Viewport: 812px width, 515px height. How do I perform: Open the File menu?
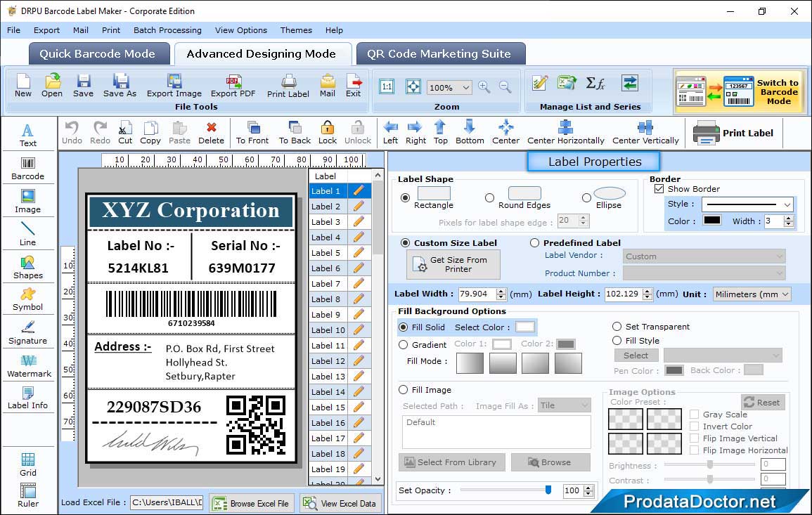pos(13,30)
